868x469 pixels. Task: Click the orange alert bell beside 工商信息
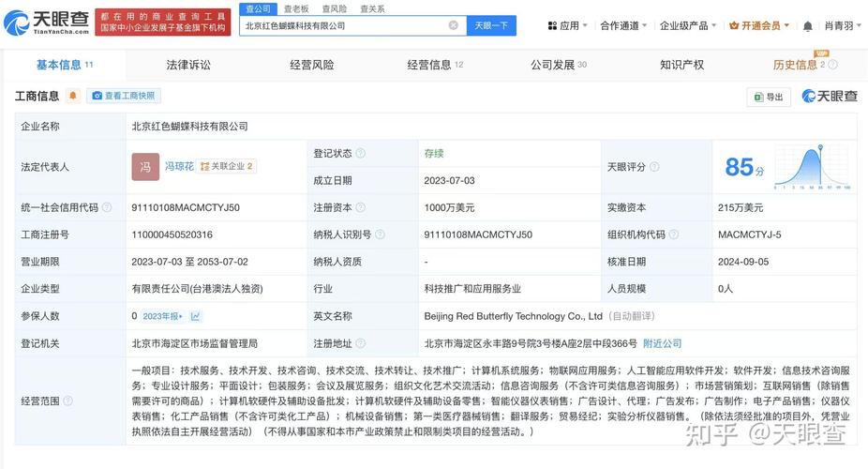tap(72, 96)
